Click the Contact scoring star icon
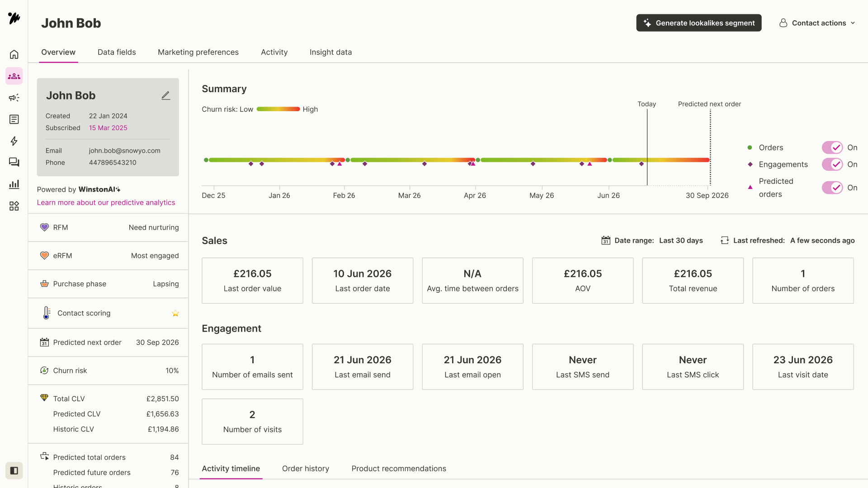This screenshot has height=488, width=868. tap(175, 313)
